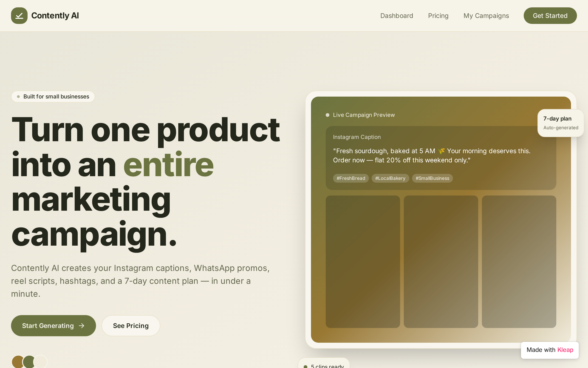Click the Contently AI brand name
Viewport: 588px width, 368px height.
pos(55,16)
